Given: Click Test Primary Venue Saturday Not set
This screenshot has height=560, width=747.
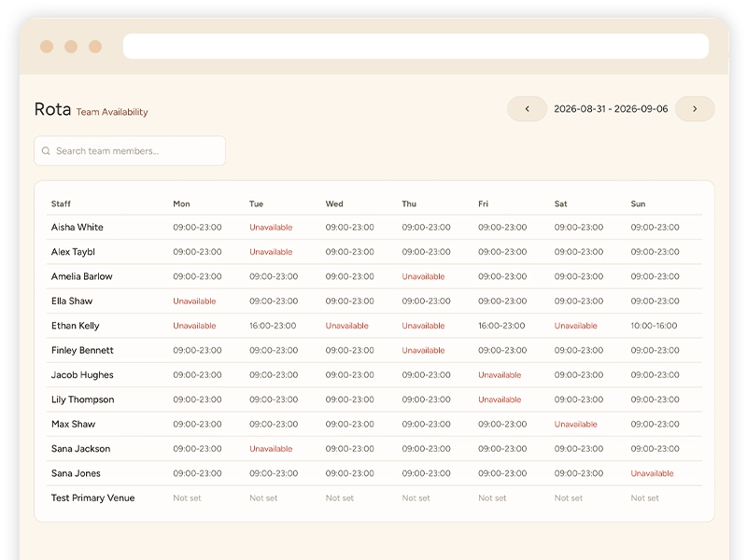Looking at the screenshot, I should (569, 498).
